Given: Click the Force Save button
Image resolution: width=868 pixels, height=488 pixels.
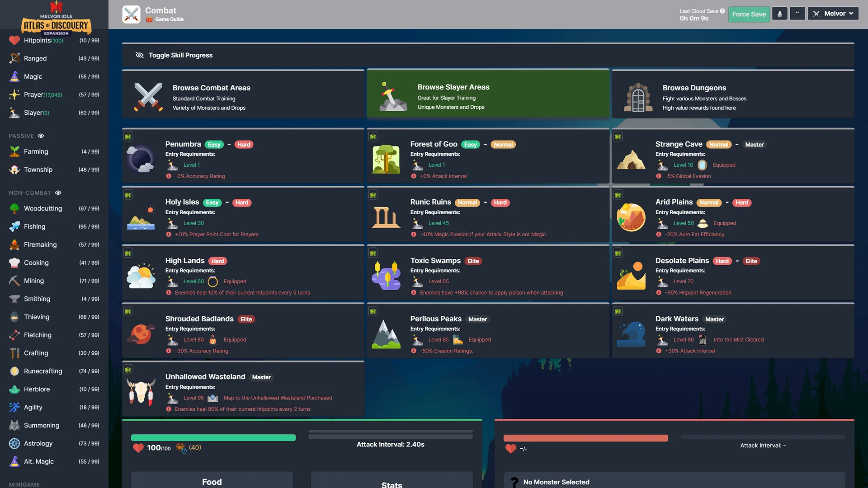Looking at the screenshot, I should (749, 14).
